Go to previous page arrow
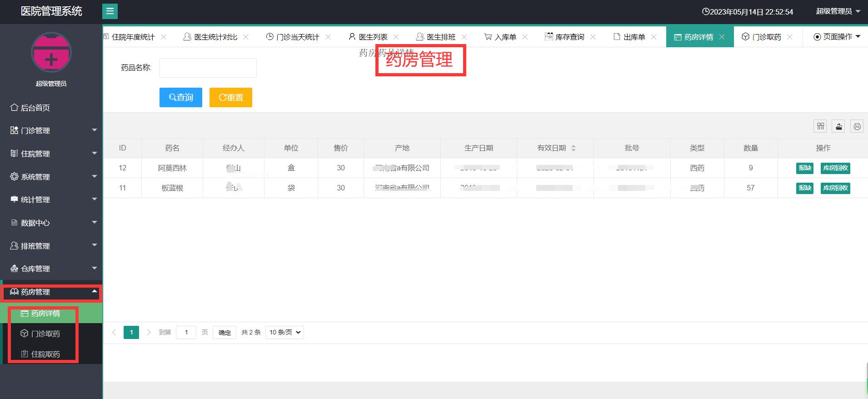This screenshot has height=399, width=868. point(114,332)
